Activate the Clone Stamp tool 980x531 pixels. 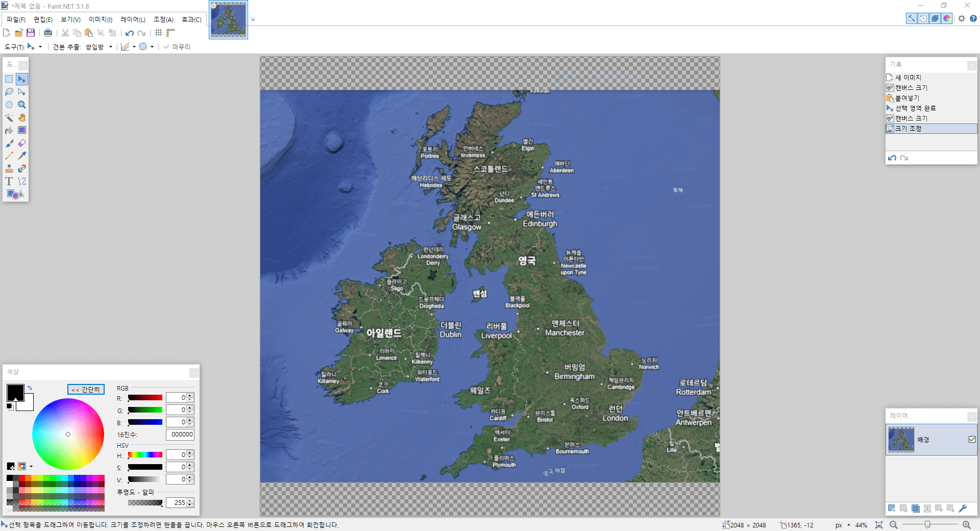[x=9, y=168]
